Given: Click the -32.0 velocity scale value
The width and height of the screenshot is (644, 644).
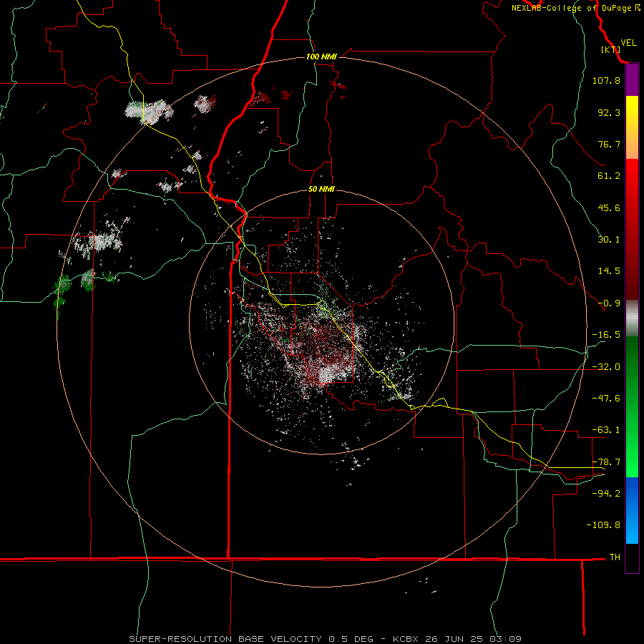Looking at the screenshot, I should click(x=606, y=367).
